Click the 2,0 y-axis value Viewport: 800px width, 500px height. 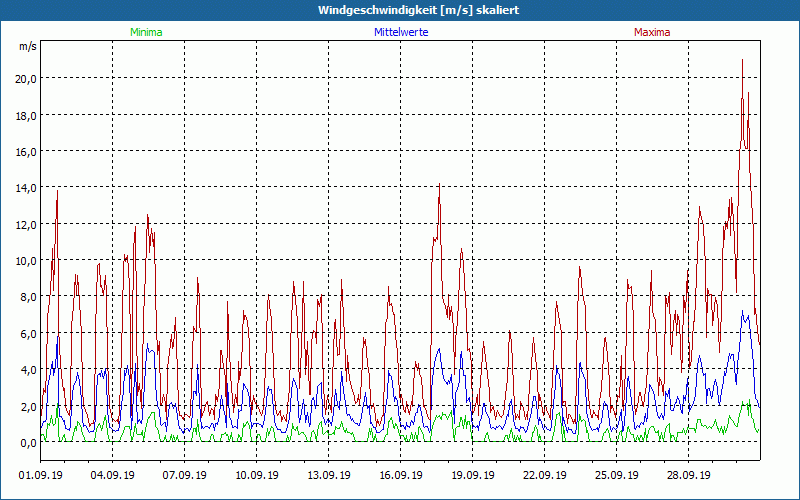(28, 407)
